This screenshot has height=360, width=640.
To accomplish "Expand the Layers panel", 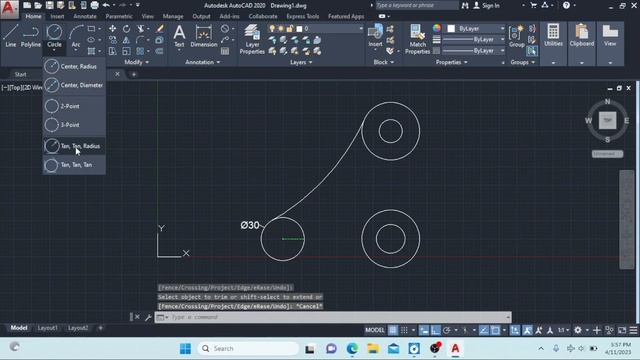I will (301, 62).
